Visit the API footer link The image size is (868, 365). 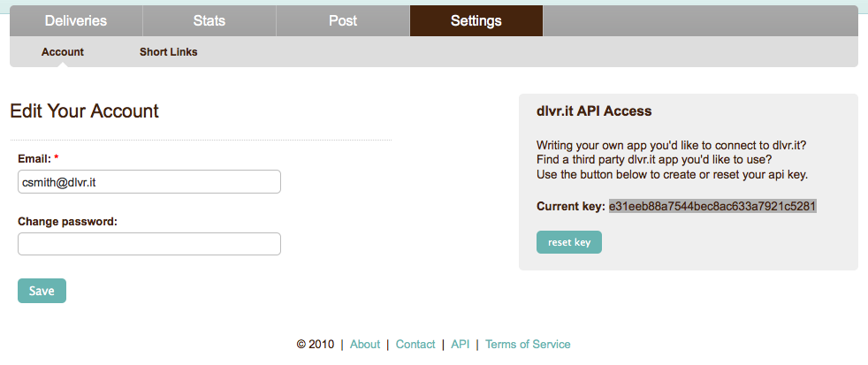[460, 345]
